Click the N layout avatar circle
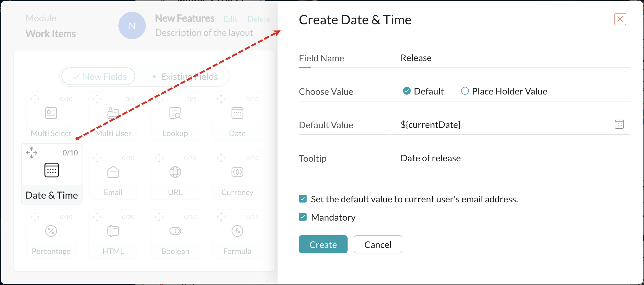 [x=132, y=26]
